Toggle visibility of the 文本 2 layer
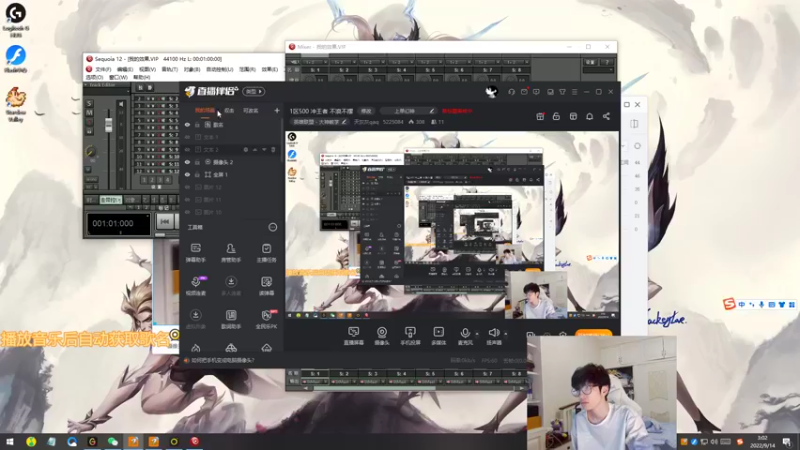The width and height of the screenshot is (800, 450). click(187, 149)
